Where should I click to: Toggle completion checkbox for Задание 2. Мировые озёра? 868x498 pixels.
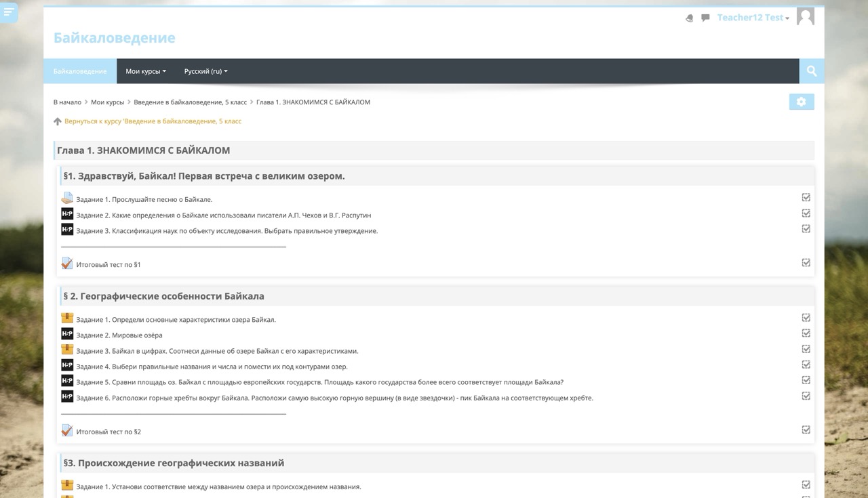(x=806, y=333)
